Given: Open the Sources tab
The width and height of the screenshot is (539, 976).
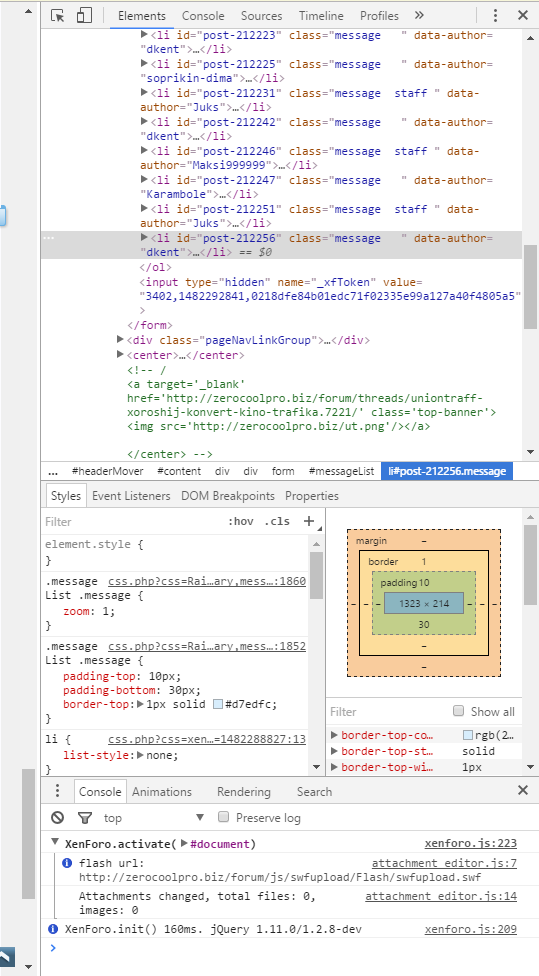Looking at the screenshot, I should [261, 16].
